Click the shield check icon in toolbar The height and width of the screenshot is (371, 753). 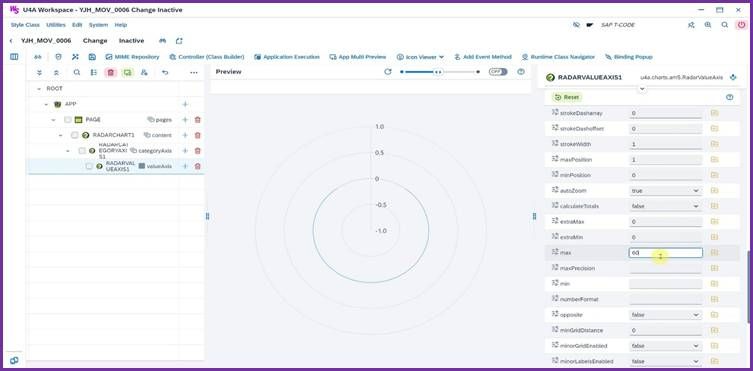tap(58, 57)
